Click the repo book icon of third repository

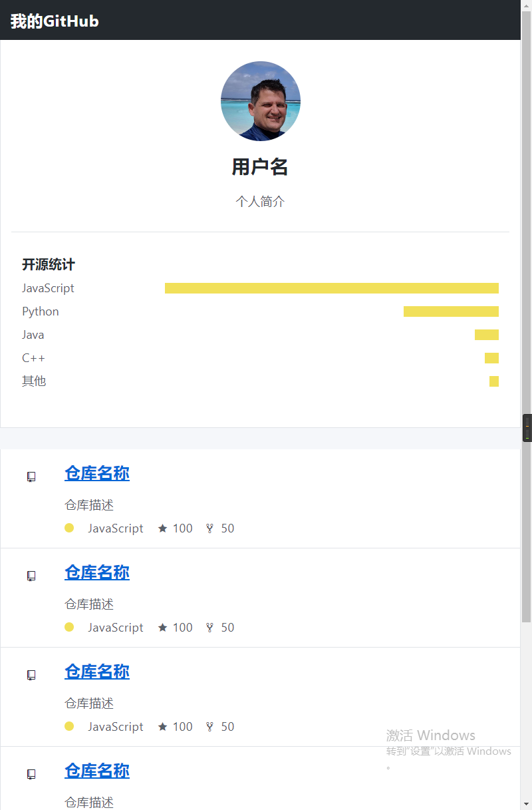[31, 675]
